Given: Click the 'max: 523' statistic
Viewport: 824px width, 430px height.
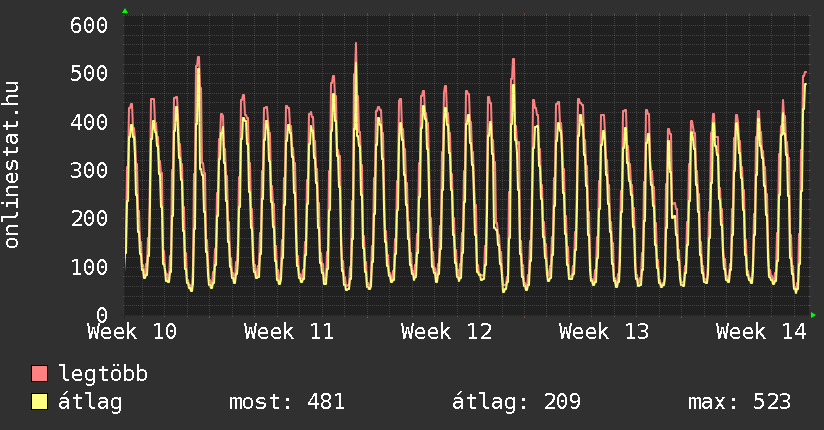Looking at the screenshot, I should click(x=739, y=403).
